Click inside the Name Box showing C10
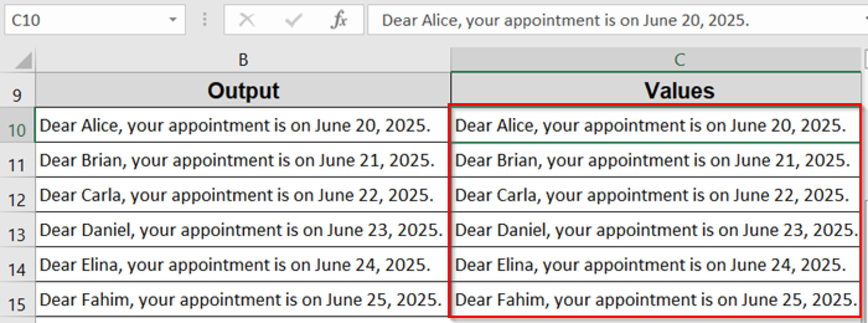 85,20
